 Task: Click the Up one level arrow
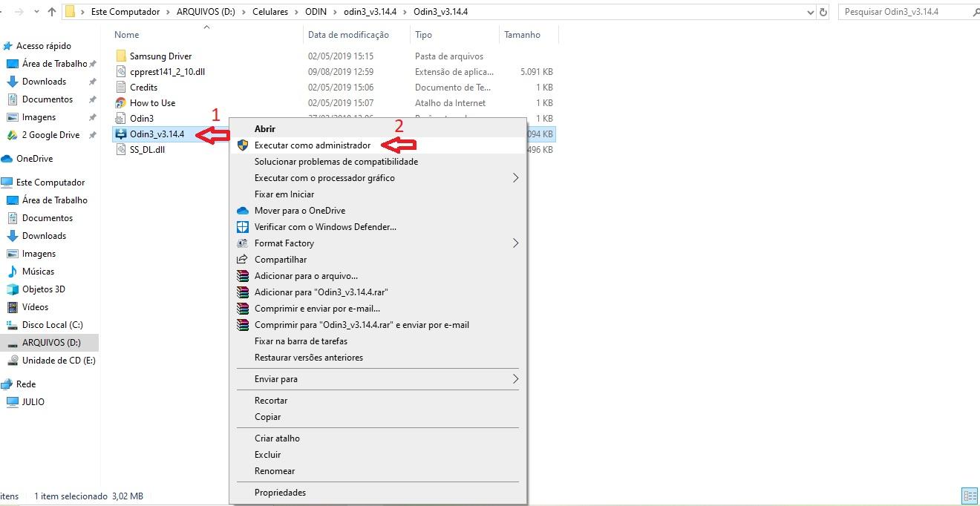coord(51,12)
